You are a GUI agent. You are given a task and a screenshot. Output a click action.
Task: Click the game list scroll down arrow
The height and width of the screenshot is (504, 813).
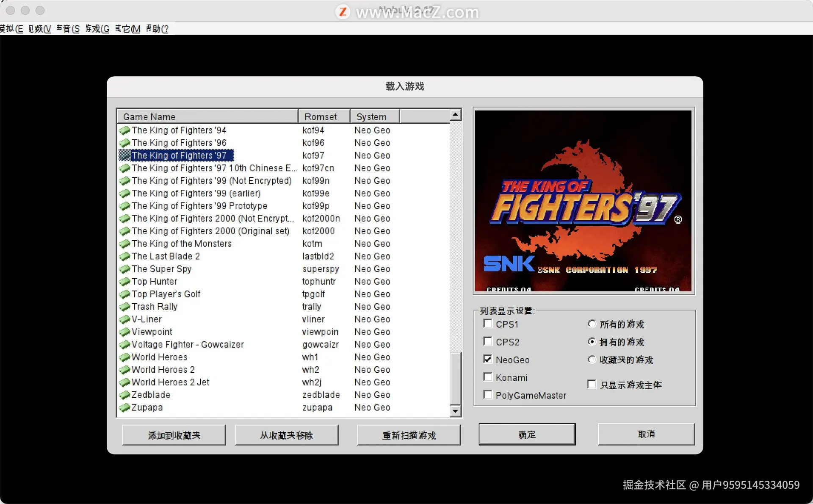tap(455, 411)
